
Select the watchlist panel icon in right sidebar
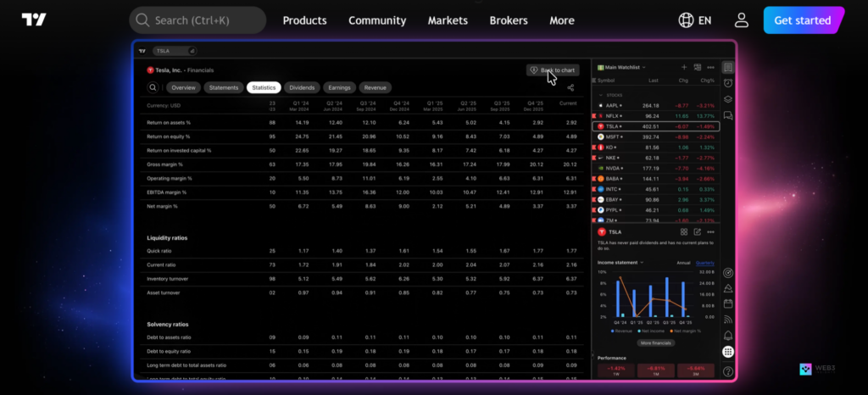(728, 68)
